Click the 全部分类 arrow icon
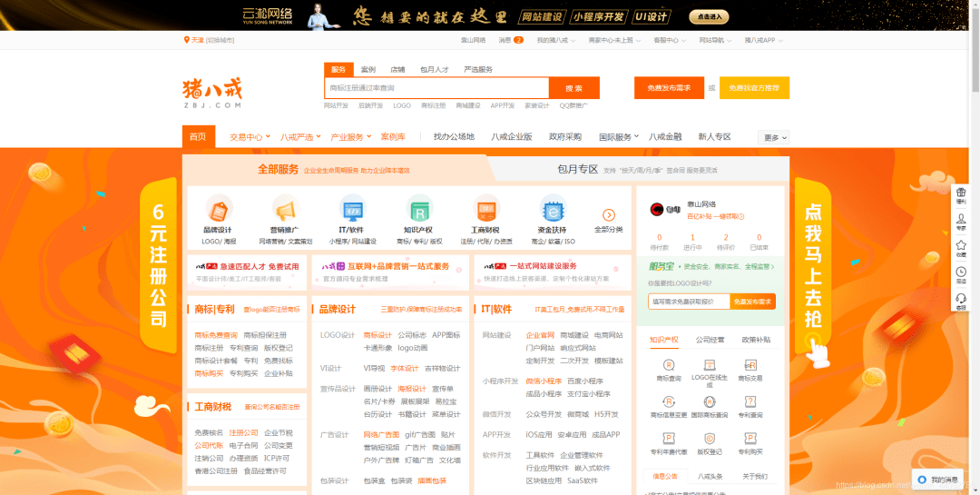 pyautogui.click(x=609, y=214)
